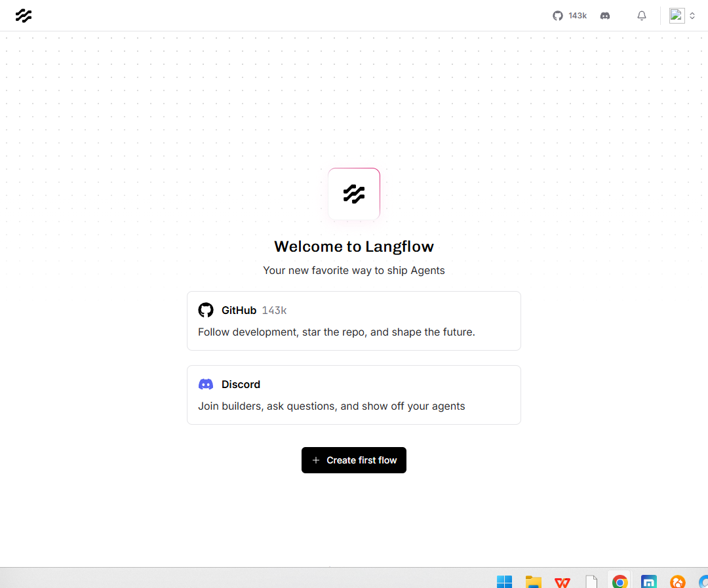Open File Explorer from taskbar
708x588 pixels.
coord(533,581)
